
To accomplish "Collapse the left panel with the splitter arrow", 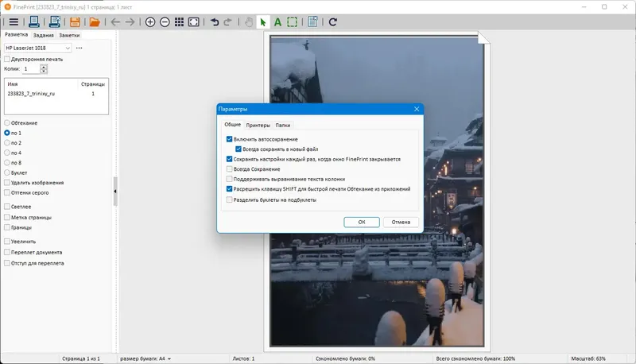I will [115, 191].
